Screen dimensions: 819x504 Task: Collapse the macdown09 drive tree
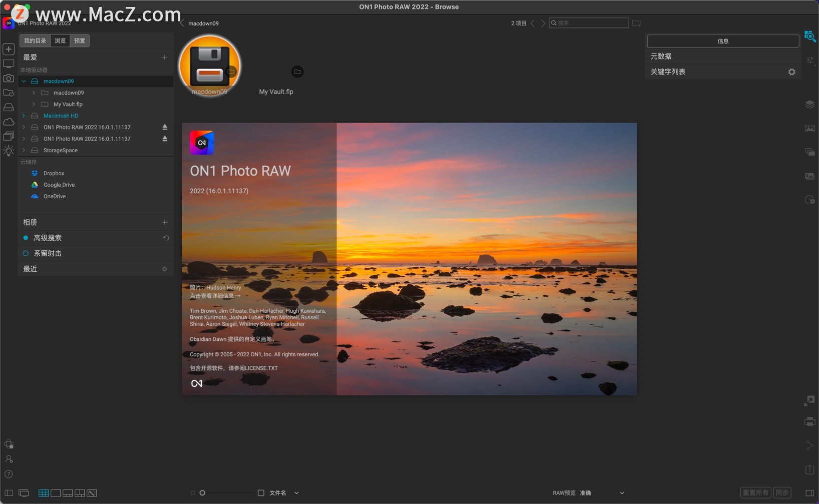pyautogui.click(x=24, y=81)
